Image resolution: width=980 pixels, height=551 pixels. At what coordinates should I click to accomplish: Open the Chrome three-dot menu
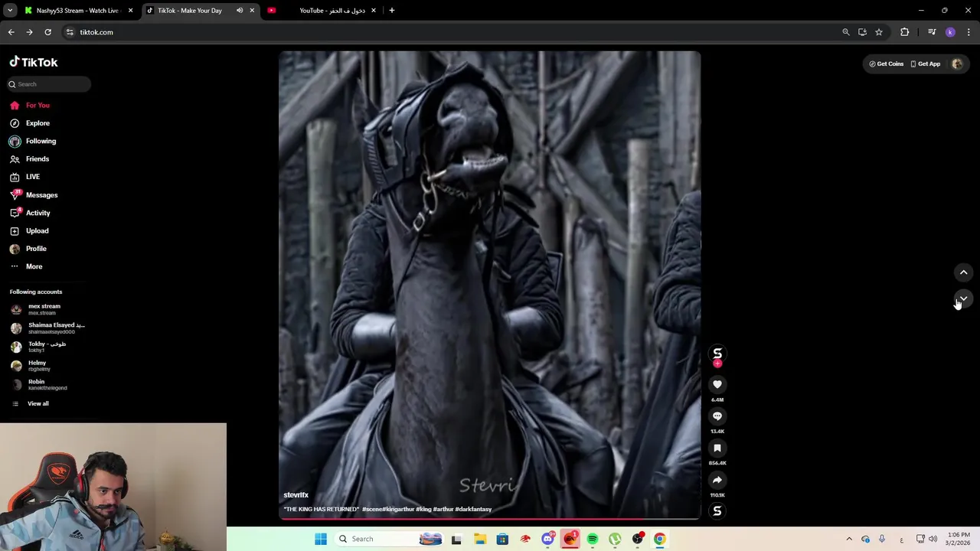pos(969,32)
